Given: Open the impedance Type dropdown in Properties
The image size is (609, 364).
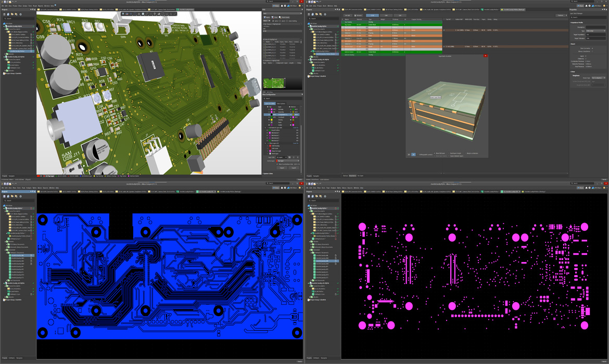Looking at the screenshot, I should (596, 31).
